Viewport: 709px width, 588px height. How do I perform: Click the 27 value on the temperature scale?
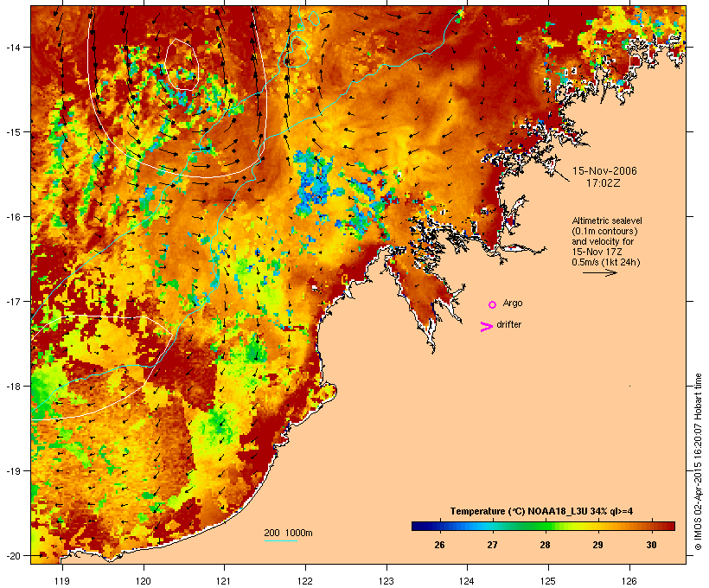click(493, 545)
